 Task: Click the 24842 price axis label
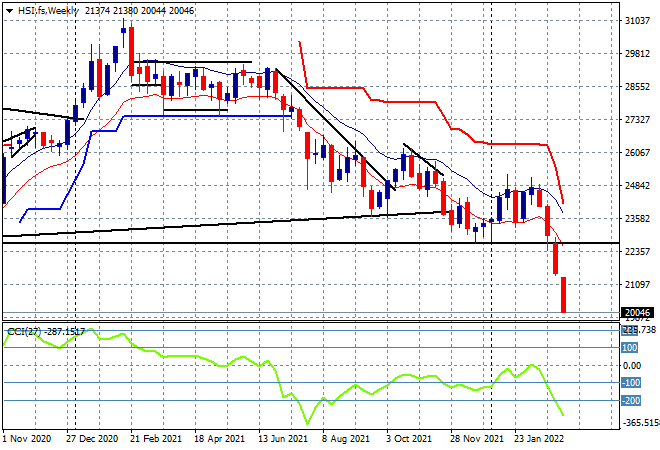(637, 186)
